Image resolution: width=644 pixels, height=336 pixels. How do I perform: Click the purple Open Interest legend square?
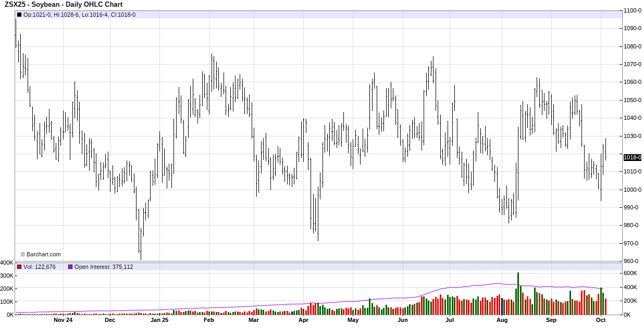70,267
